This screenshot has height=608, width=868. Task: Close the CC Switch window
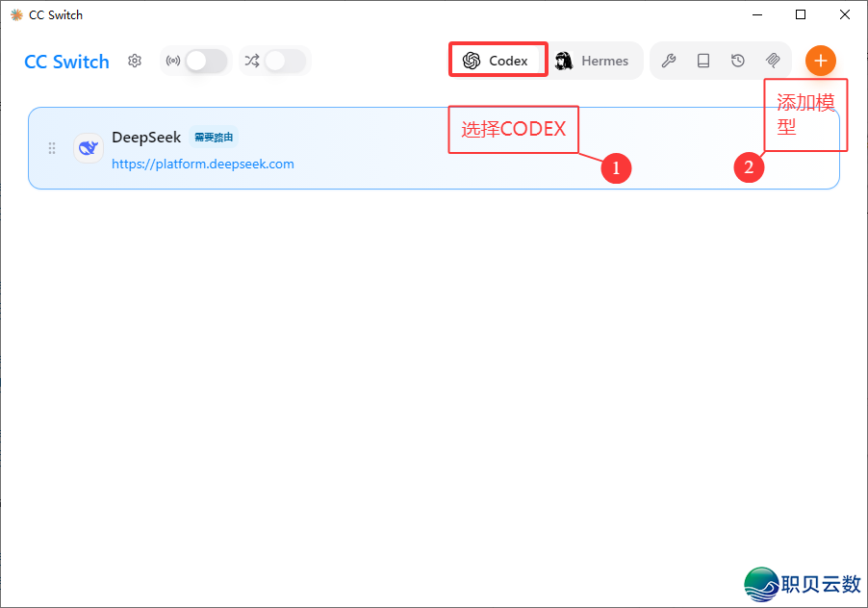point(844,15)
